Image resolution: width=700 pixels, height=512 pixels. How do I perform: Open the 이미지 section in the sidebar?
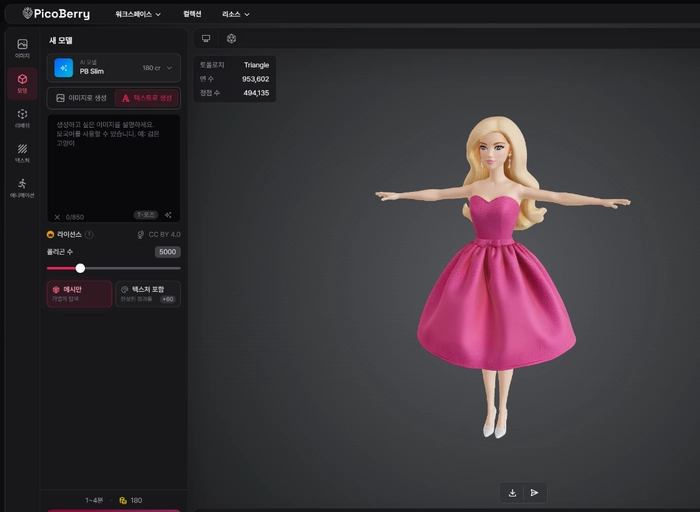pos(22,49)
